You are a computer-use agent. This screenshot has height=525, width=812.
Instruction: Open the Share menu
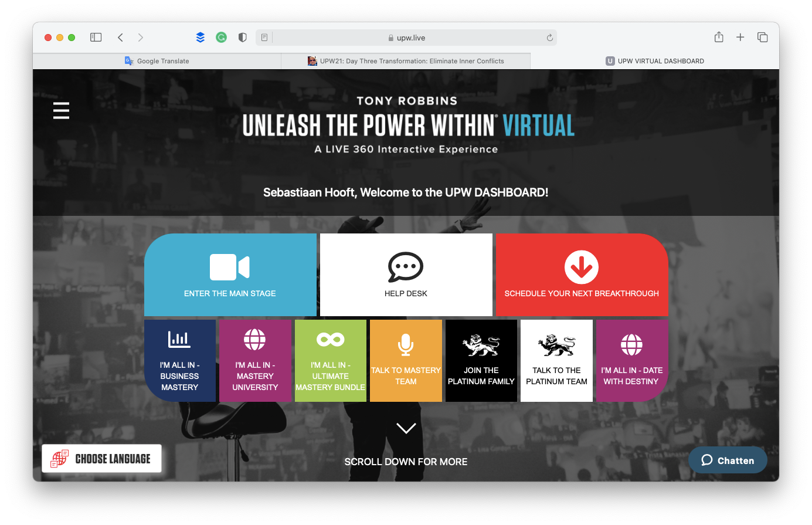[719, 37]
